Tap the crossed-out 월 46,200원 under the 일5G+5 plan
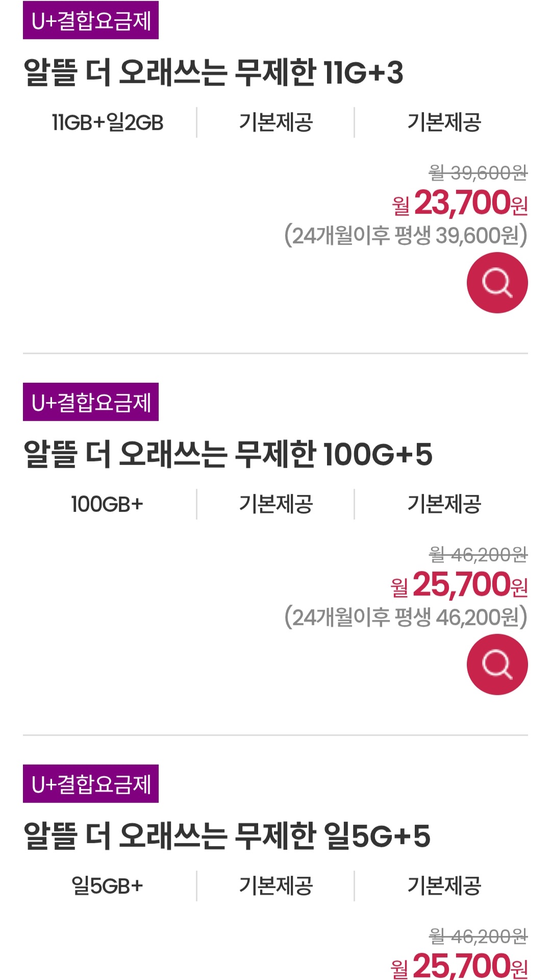 (x=478, y=936)
